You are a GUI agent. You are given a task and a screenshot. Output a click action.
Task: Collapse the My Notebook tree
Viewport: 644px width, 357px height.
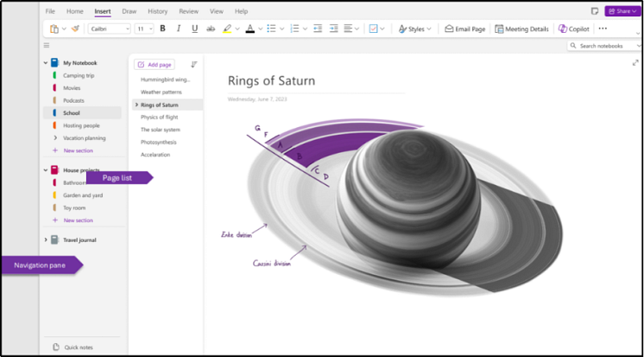point(46,63)
